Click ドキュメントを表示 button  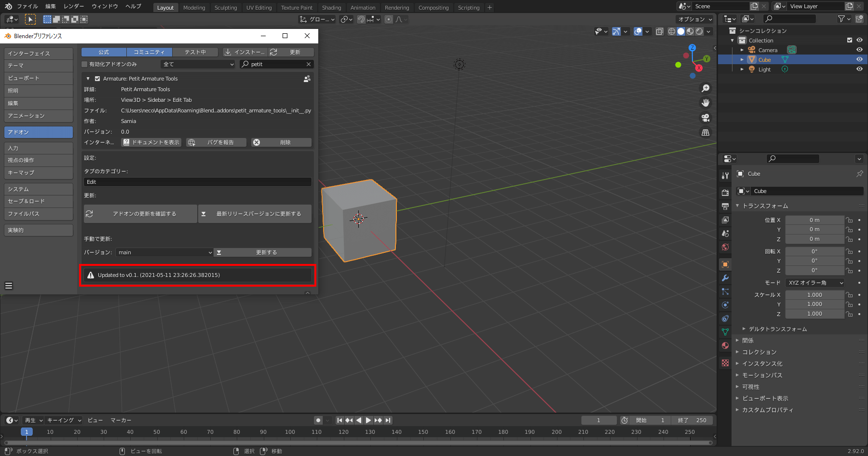pyautogui.click(x=151, y=142)
